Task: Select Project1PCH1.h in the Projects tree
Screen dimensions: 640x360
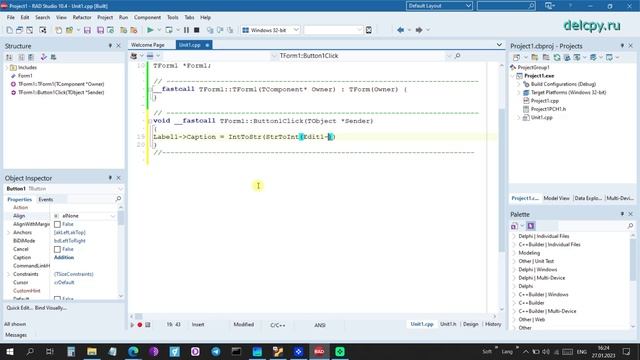Action: tap(548, 109)
